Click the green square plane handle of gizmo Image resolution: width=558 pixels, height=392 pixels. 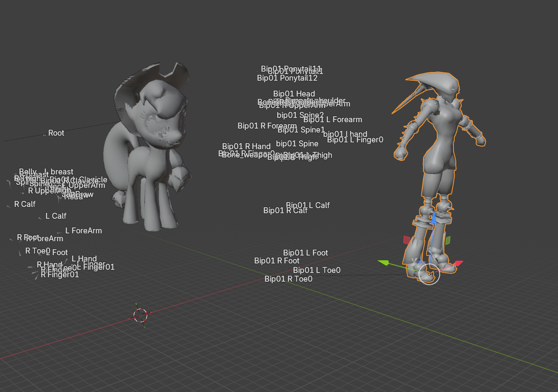(x=448, y=240)
